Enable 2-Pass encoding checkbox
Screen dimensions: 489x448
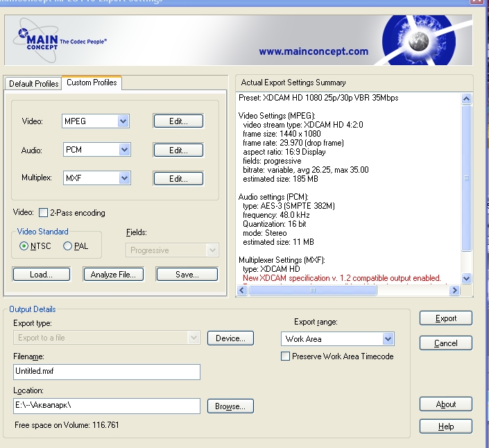pyautogui.click(x=43, y=213)
